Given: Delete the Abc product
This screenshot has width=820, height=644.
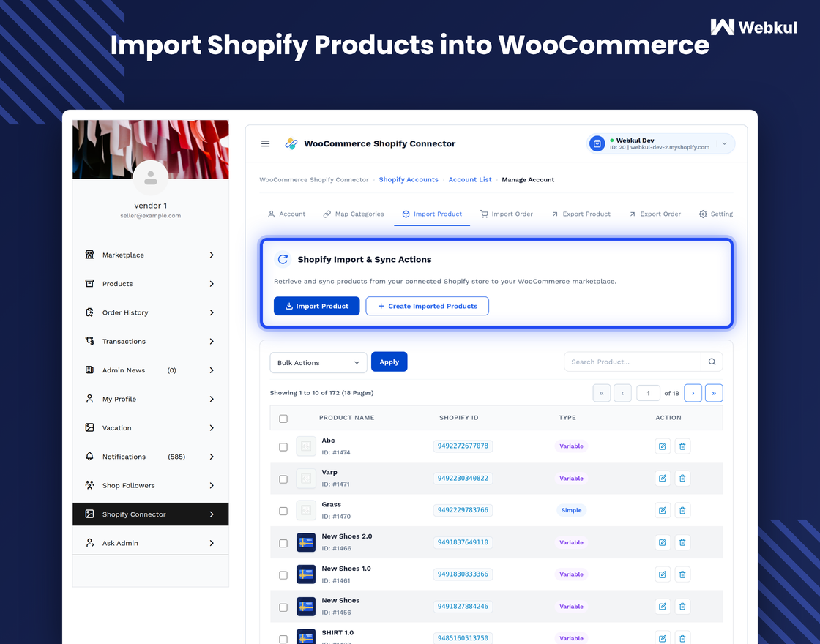Looking at the screenshot, I should pyautogui.click(x=682, y=446).
